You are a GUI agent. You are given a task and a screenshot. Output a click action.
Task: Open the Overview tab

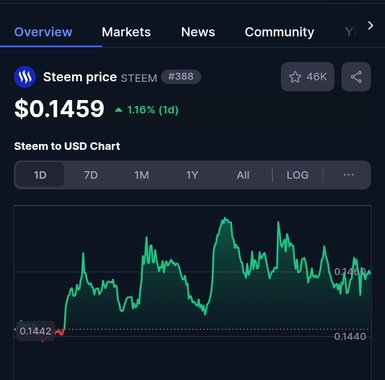point(43,32)
